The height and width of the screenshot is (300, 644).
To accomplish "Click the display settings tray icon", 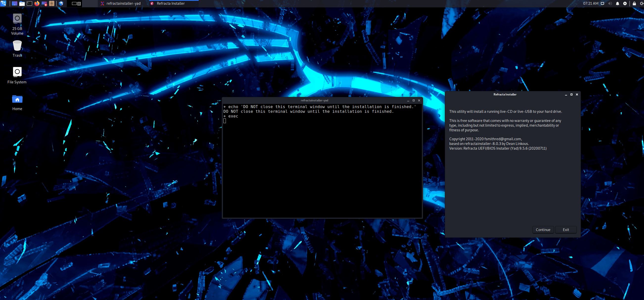I will [602, 3].
